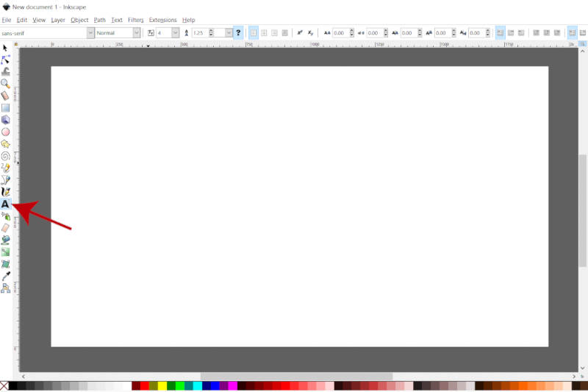Viewport: 588px width, 392px height.
Task: Choose the Dropper color picker tool
Action: pos(5,276)
